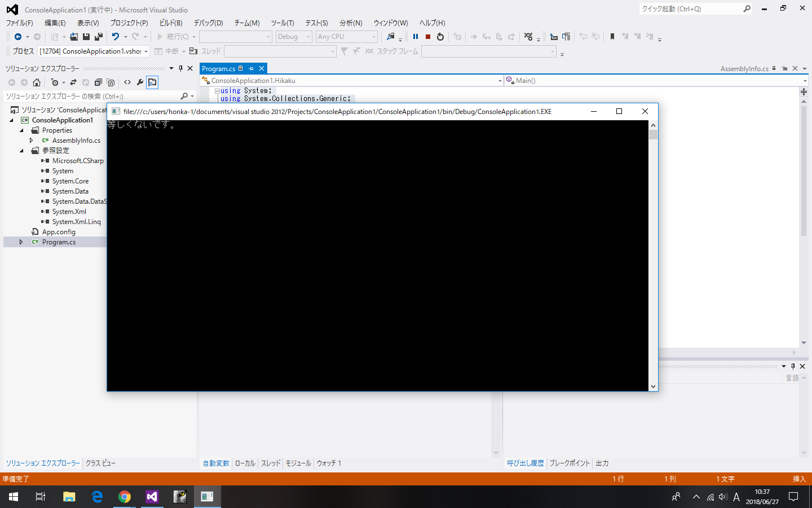Switch to the ローカル tab
The width and height of the screenshot is (812, 508).
pos(245,463)
